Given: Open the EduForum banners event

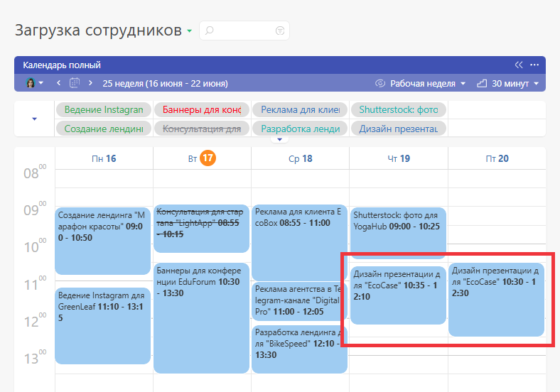Looking at the screenshot, I should tap(201, 318).
